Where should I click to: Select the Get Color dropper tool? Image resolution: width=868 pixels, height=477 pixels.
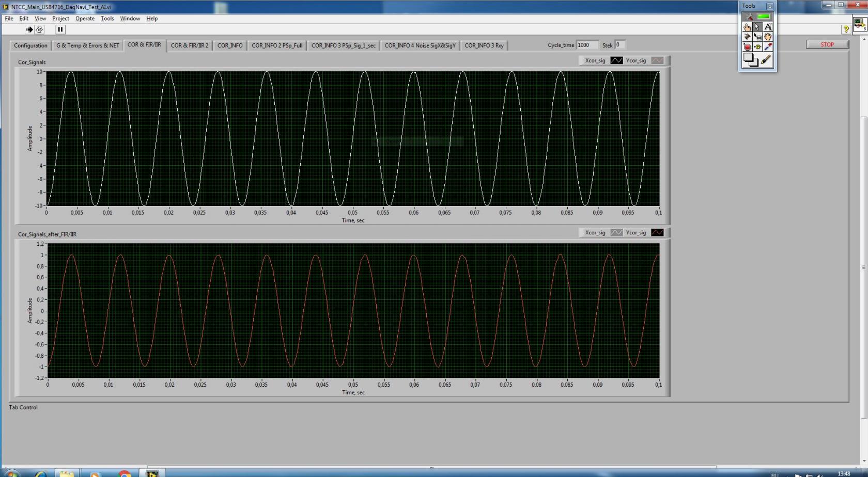[x=768, y=46]
